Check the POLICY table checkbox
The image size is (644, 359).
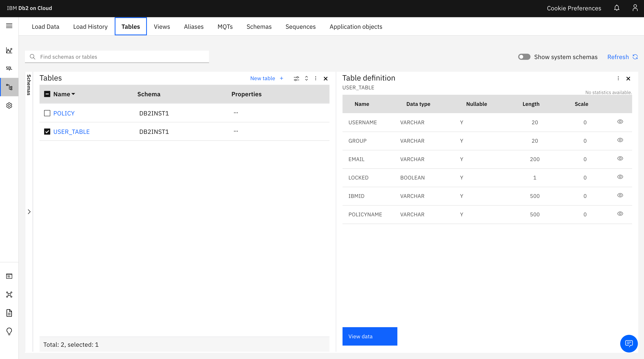[47, 113]
